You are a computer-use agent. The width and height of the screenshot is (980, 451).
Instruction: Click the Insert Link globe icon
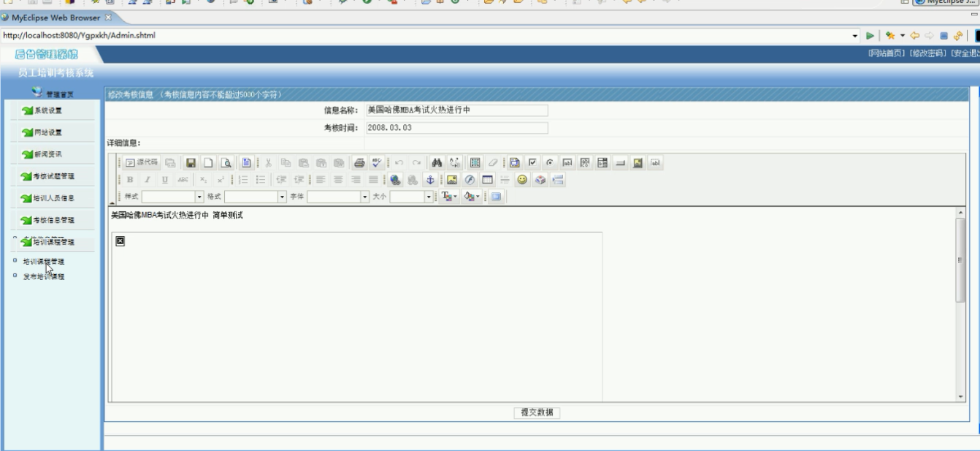(x=395, y=180)
